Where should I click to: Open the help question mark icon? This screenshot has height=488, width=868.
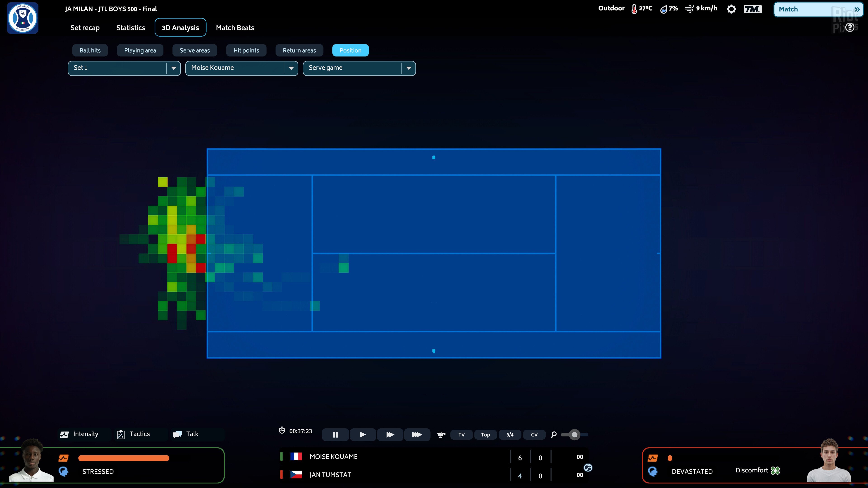pos(849,27)
